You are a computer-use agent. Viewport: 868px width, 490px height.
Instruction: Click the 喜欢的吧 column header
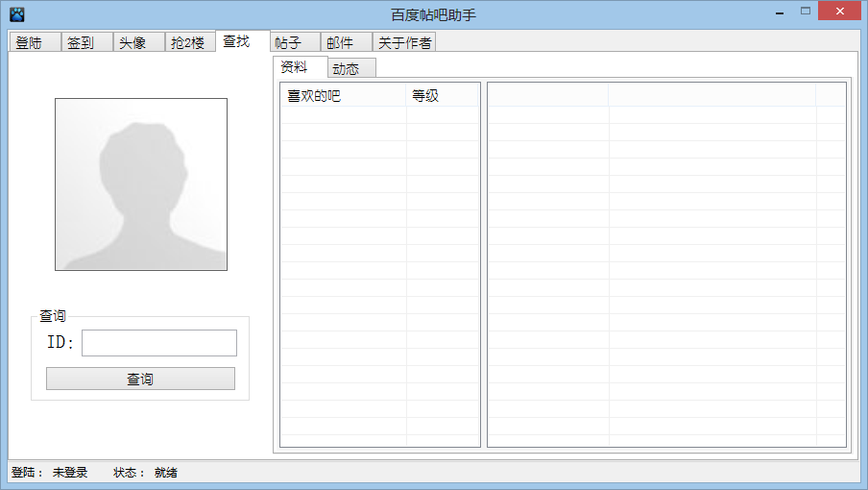tap(343, 95)
